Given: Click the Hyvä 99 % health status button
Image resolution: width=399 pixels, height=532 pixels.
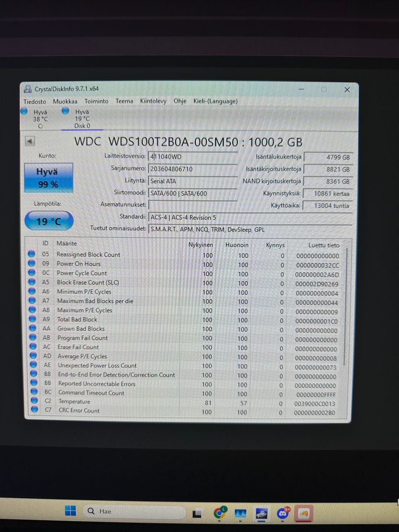Looking at the screenshot, I should tap(49, 177).
